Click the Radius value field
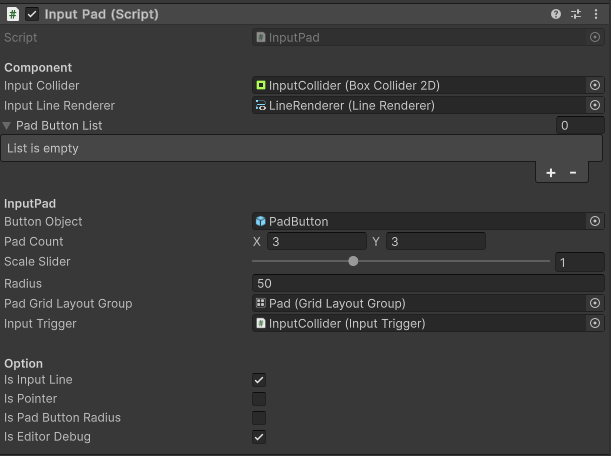The width and height of the screenshot is (611, 456). (428, 283)
